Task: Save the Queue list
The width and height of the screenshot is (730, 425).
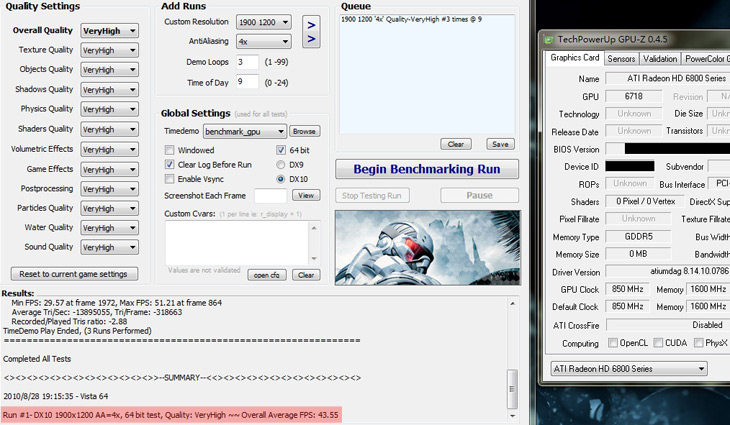Action: pos(500,144)
